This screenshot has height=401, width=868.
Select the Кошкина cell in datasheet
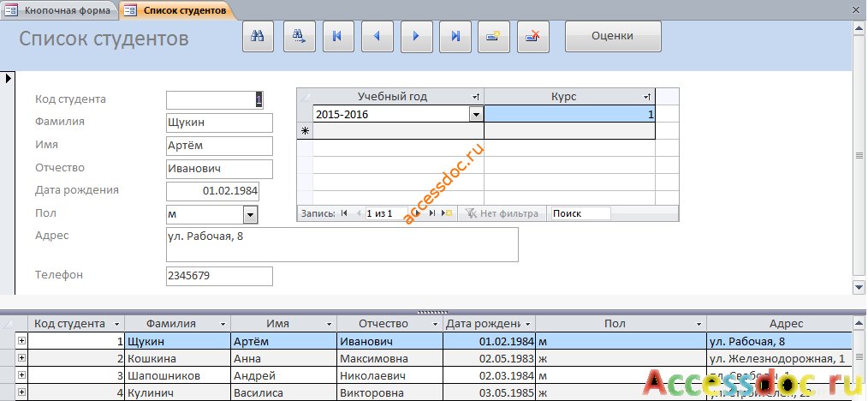click(178, 358)
